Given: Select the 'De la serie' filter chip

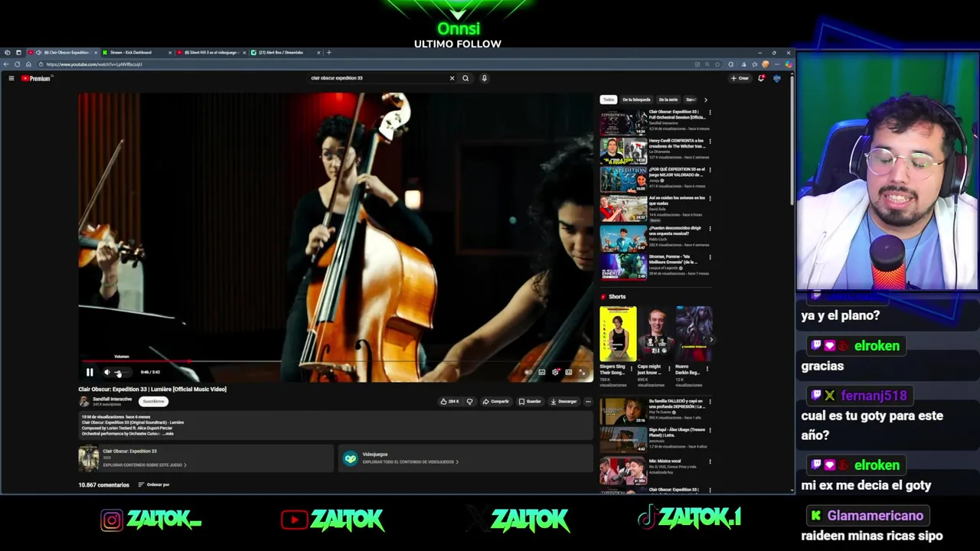Looking at the screenshot, I should click(668, 99).
